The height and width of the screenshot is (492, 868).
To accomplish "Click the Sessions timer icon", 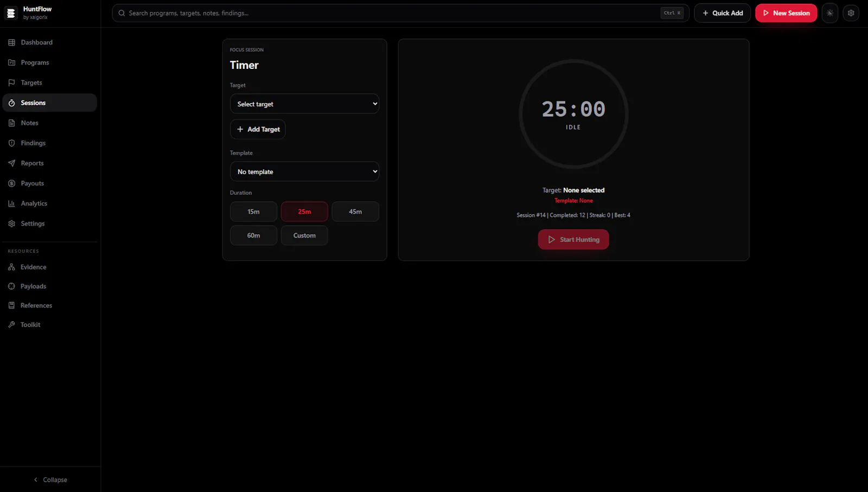I will [x=11, y=103].
